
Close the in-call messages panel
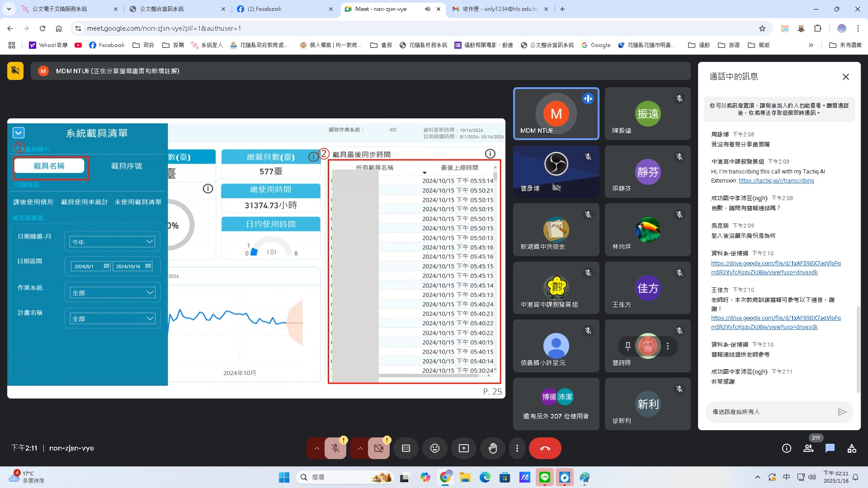(x=845, y=77)
